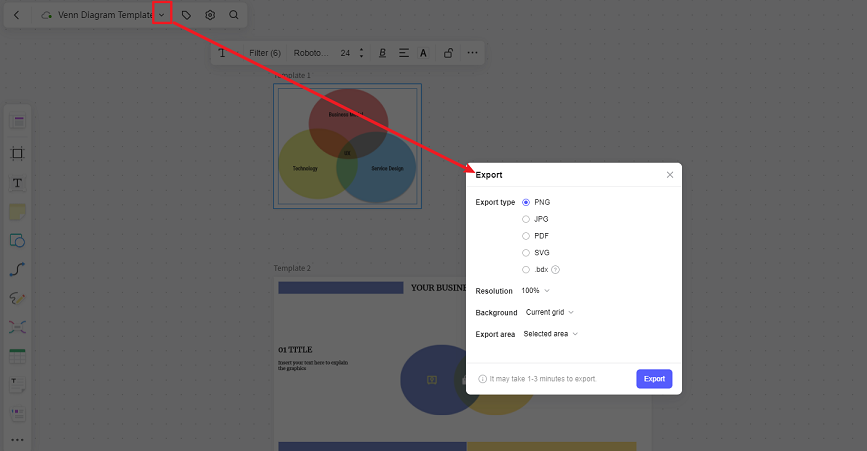Screen dimensions: 867x451
Task: Select the Text tool in the sidebar
Action: point(17,183)
